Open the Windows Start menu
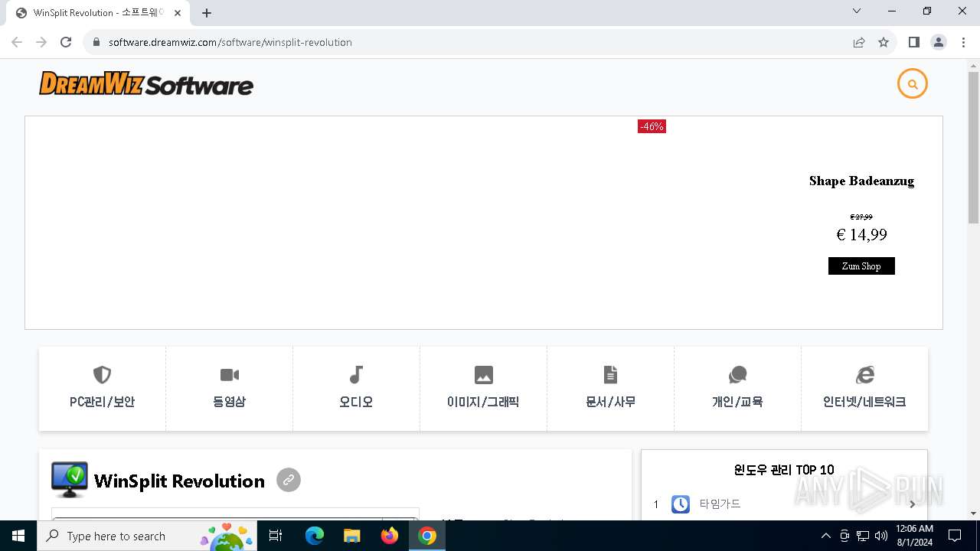This screenshot has height=551, width=980. point(18,536)
